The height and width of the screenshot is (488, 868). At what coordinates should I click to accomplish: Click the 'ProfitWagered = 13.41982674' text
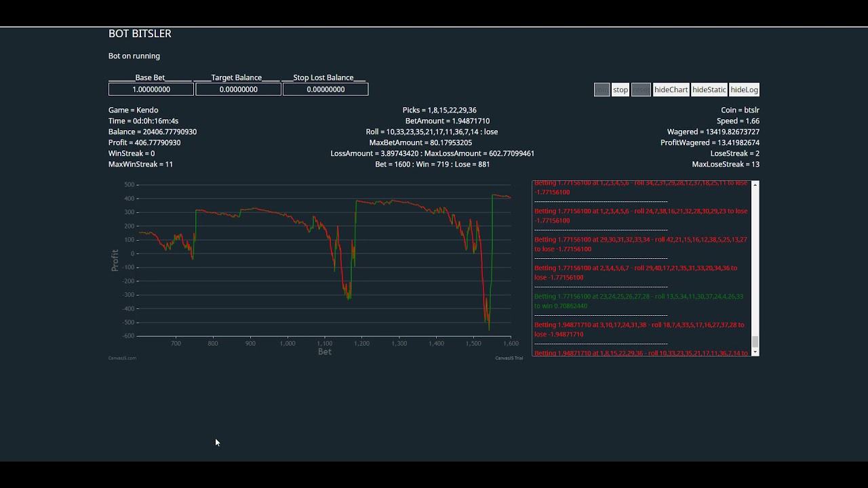click(x=710, y=142)
